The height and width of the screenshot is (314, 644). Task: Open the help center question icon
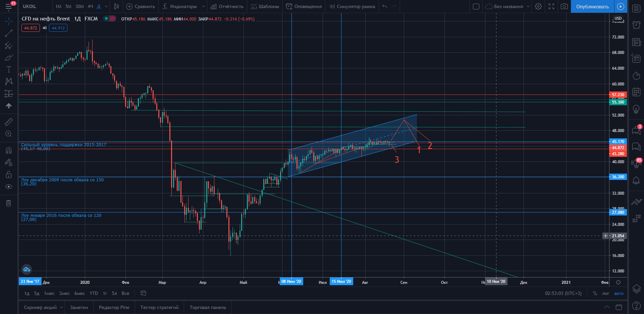pos(636,306)
